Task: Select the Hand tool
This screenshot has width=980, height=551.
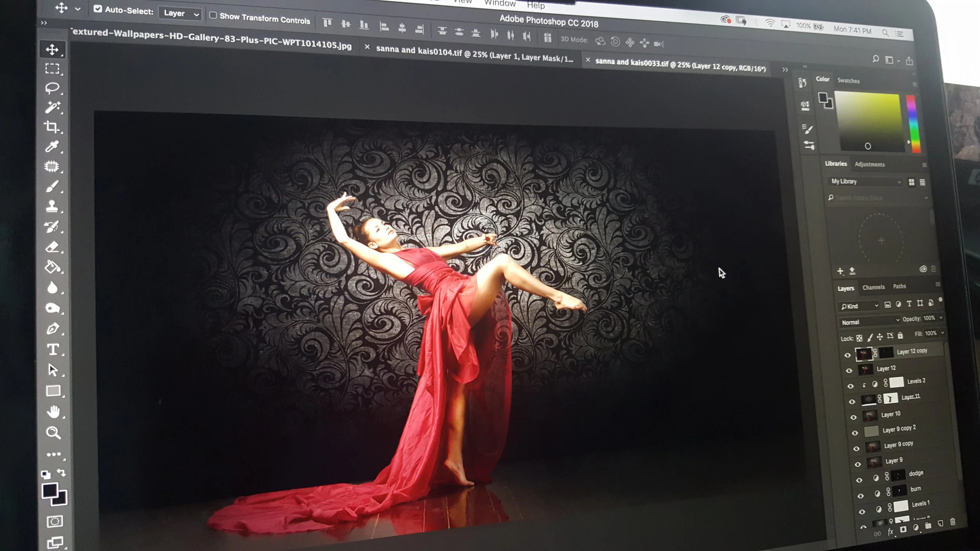Action: pos(53,412)
